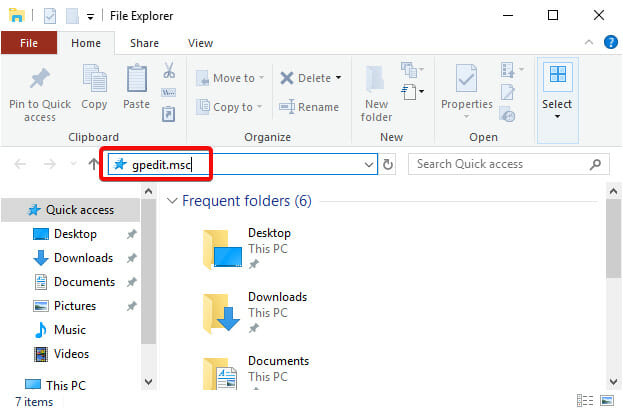This screenshot has width=623, height=414.
Task: Open the Recent locations dropdown arrow
Action: (x=73, y=163)
